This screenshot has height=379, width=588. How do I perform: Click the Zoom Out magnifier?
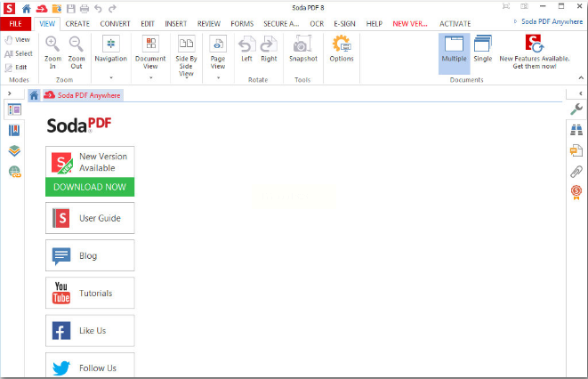pos(77,52)
